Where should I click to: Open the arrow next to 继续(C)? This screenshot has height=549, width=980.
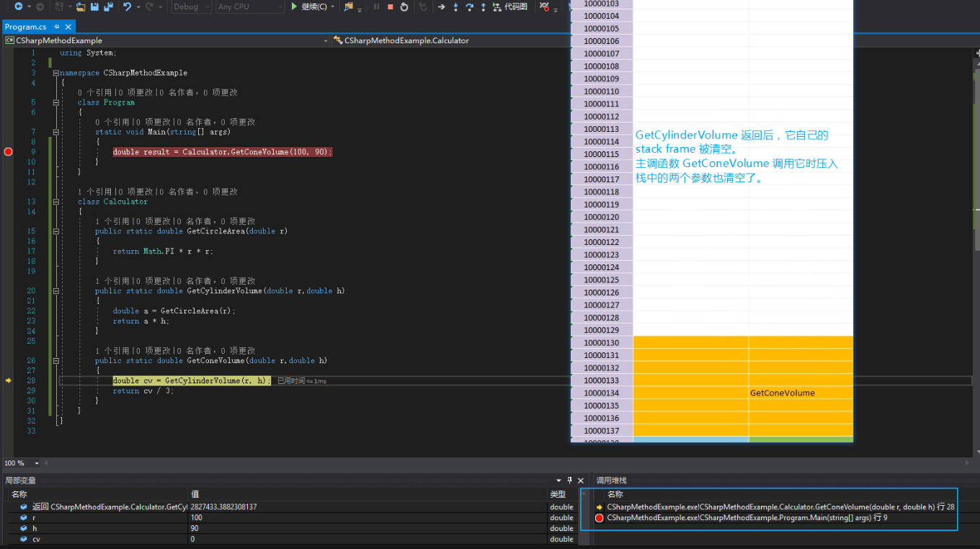[333, 6]
